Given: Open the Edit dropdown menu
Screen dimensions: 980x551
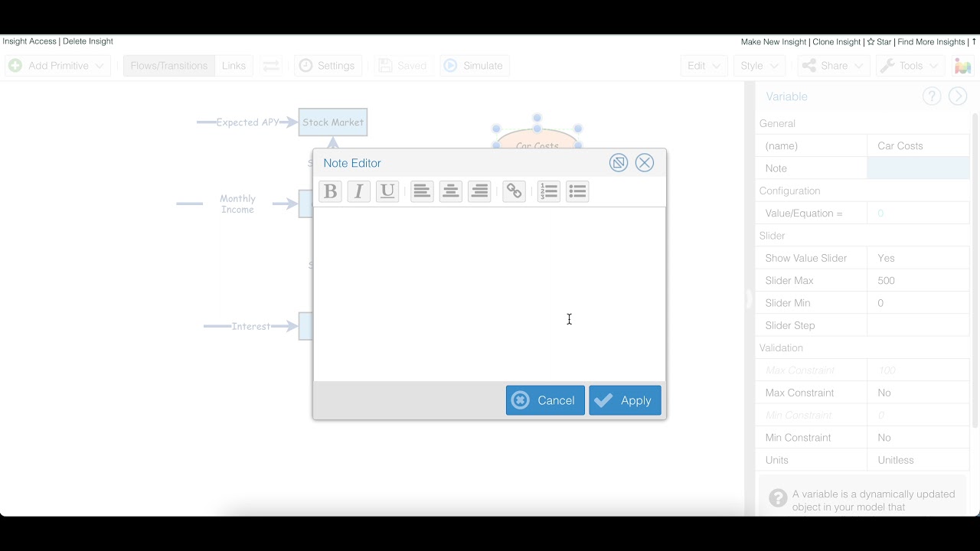Looking at the screenshot, I should coord(704,66).
